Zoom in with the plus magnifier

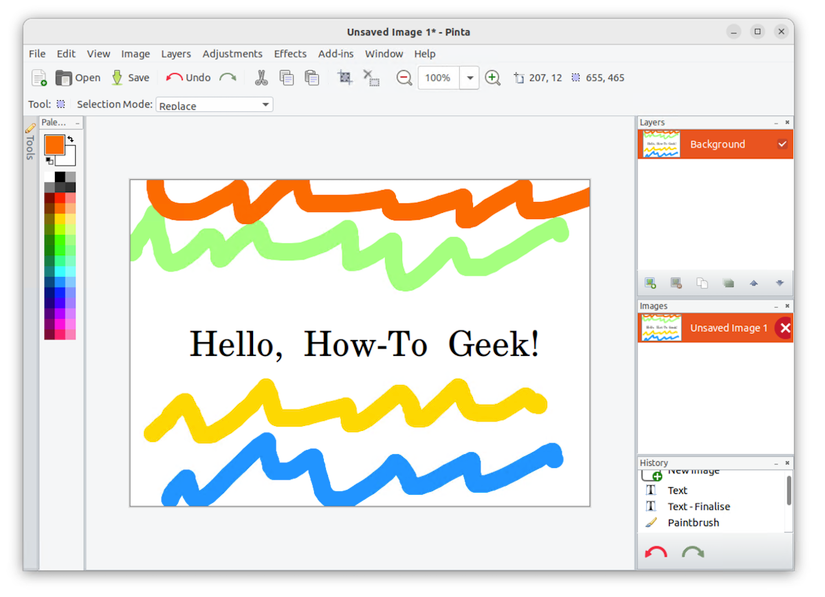point(492,78)
